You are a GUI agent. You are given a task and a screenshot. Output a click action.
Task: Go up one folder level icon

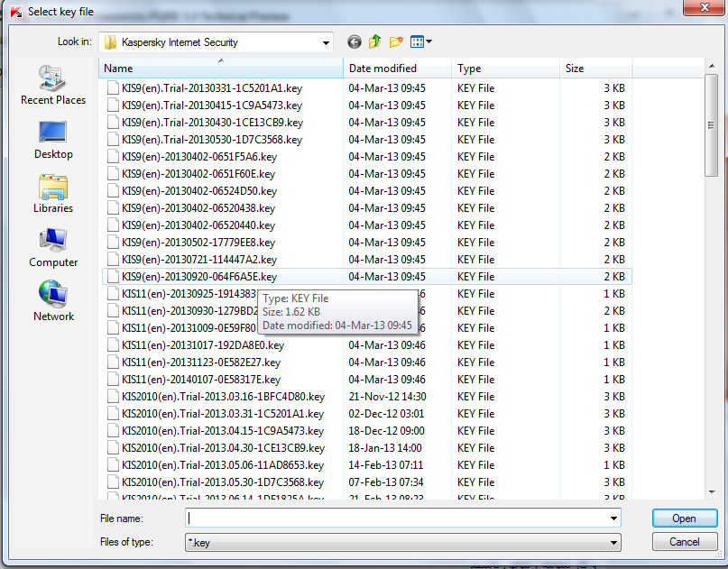[x=374, y=41]
